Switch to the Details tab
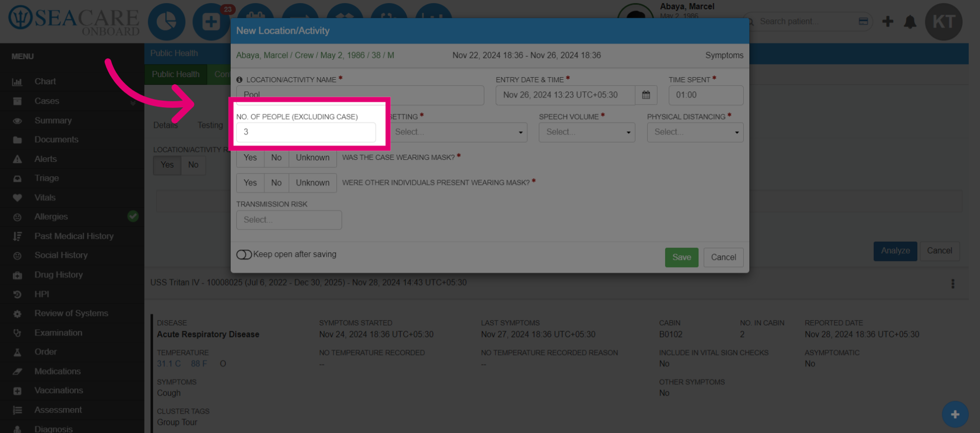 click(x=165, y=126)
